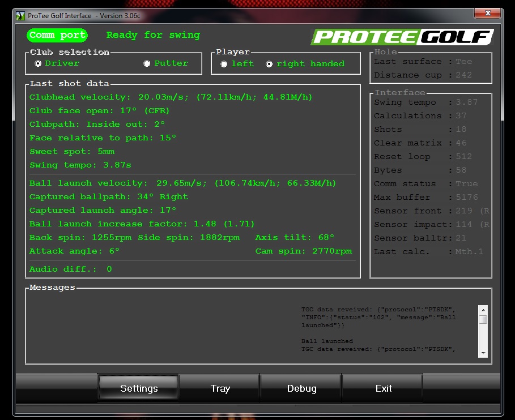Click the Exit button
Image resolution: width=515 pixels, height=420 pixels.
(x=382, y=388)
